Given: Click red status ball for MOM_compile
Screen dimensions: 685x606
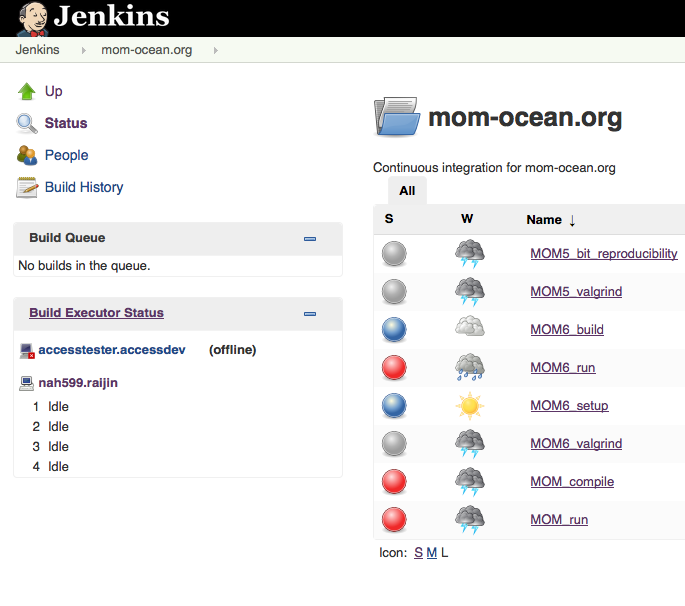Looking at the screenshot, I should point(394,481).
